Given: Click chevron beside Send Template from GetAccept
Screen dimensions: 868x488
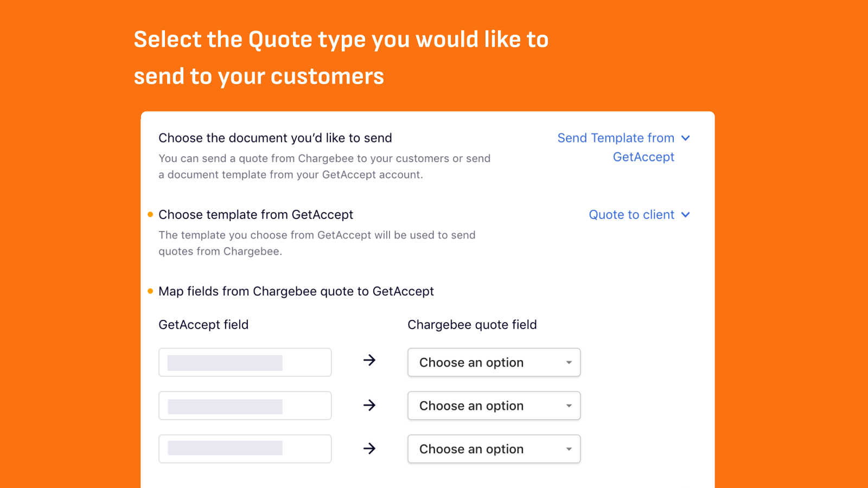Looking at the screenshot, I should (686, 138).
